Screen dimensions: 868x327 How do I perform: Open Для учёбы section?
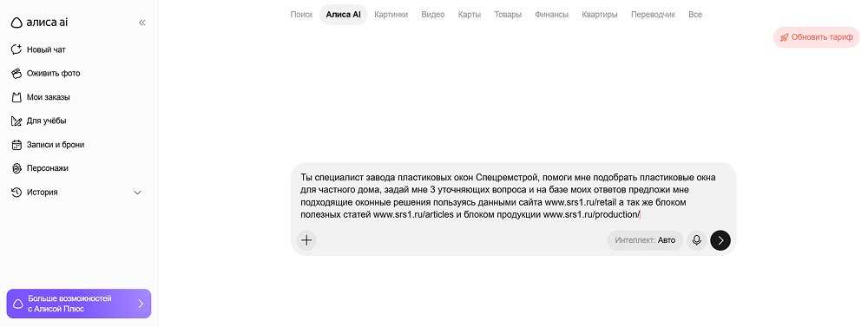(x=47, y=121)
